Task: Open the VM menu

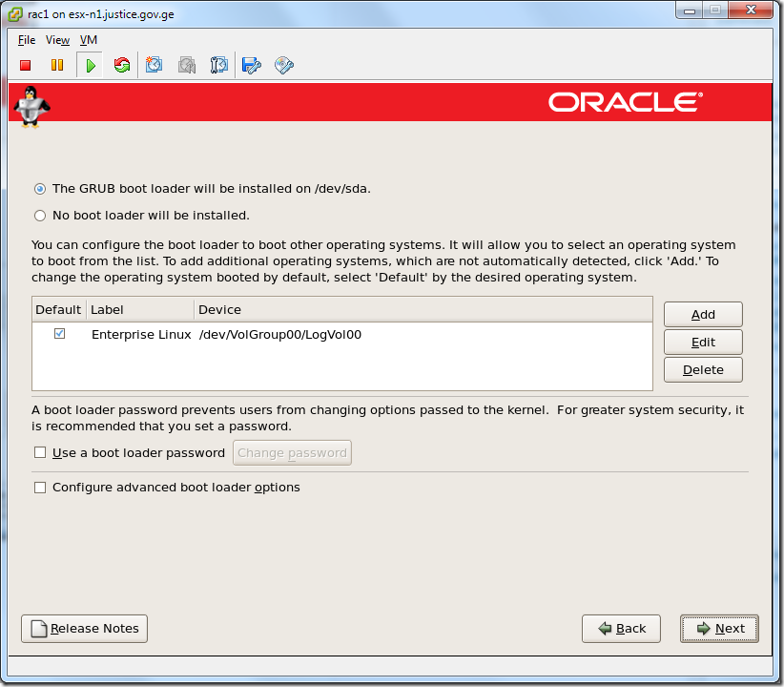Action: click(x=88, y=40)
